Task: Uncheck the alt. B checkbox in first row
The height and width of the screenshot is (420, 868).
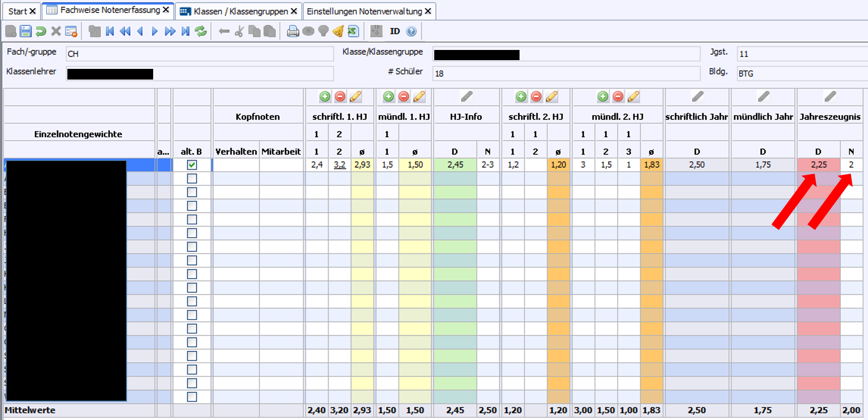Action: point(192,165)
